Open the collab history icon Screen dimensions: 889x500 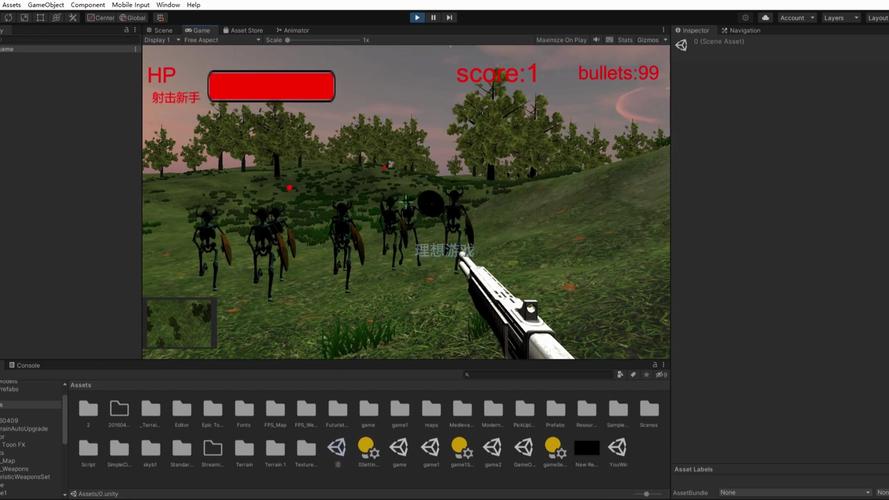(x=745, y=18)
